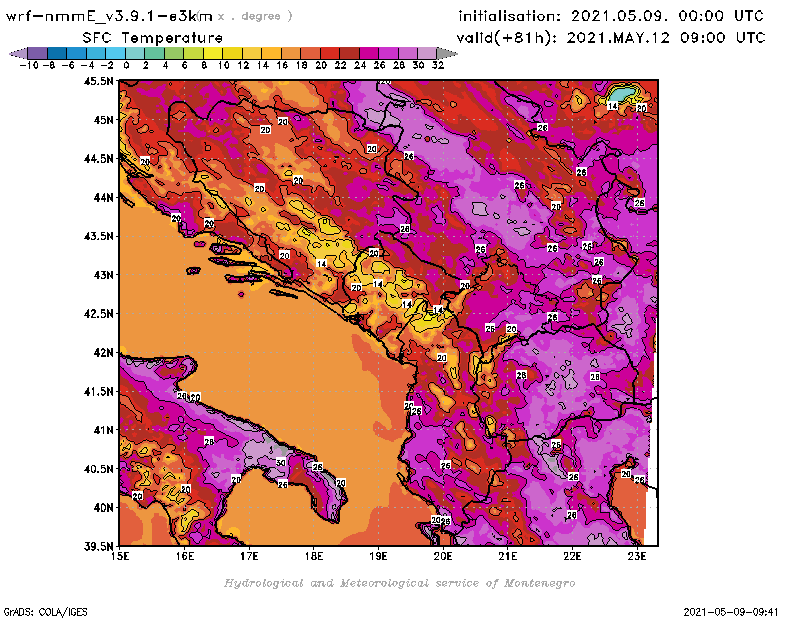Click the legend swatch between 18 and 20
The height and width of the screenshot is (618, 800).
coord(310,53)
